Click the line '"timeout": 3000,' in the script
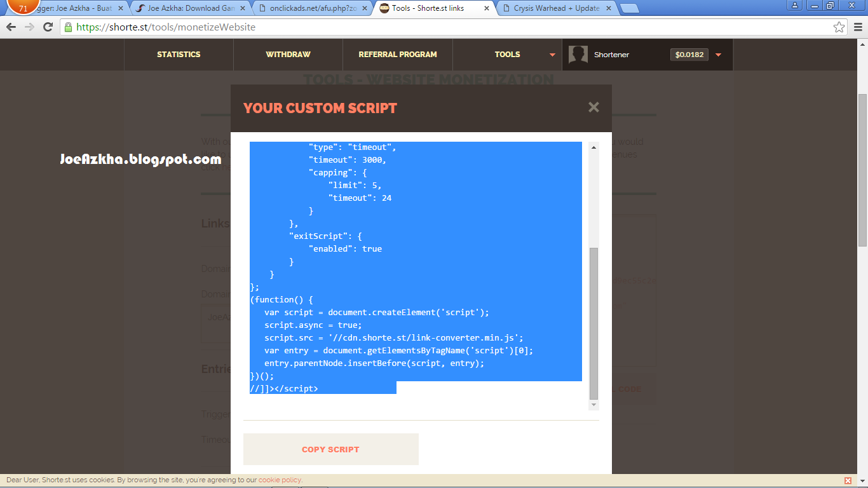868x488 pixels. pyautogui.click(x=348, y=160)
